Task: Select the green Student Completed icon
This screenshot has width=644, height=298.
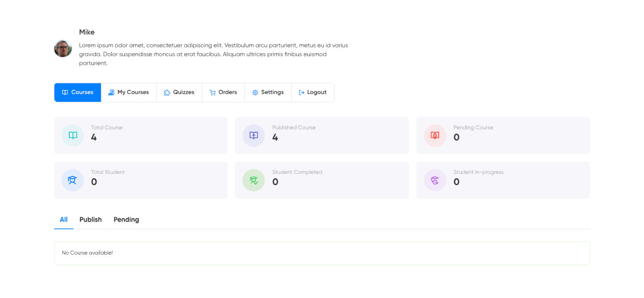Action: (x=254, y=180)
